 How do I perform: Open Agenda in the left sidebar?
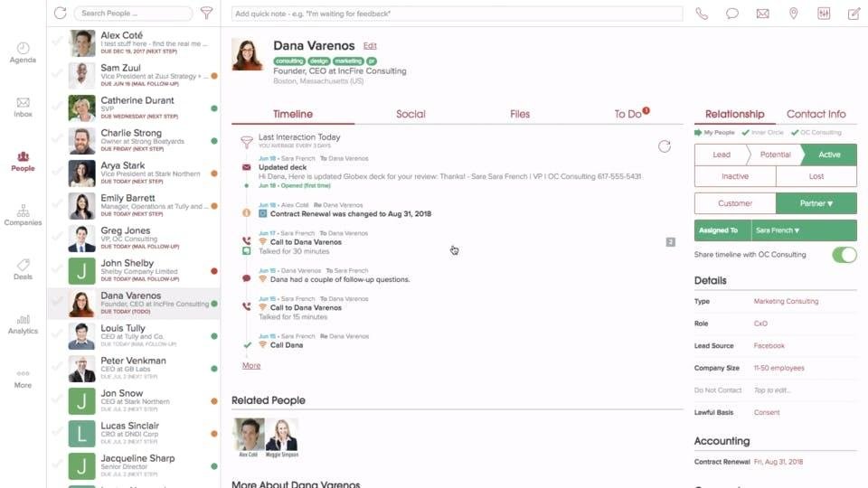point(23,52)
